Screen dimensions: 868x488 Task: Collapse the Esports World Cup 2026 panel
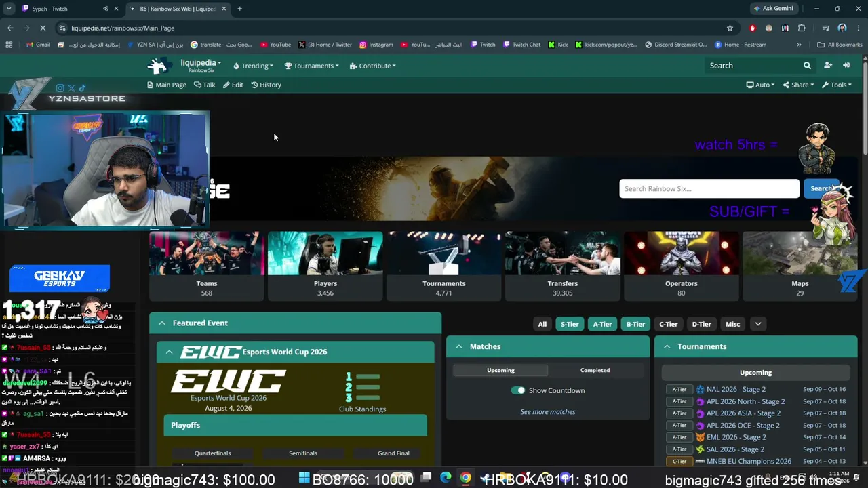pos(169,352)
